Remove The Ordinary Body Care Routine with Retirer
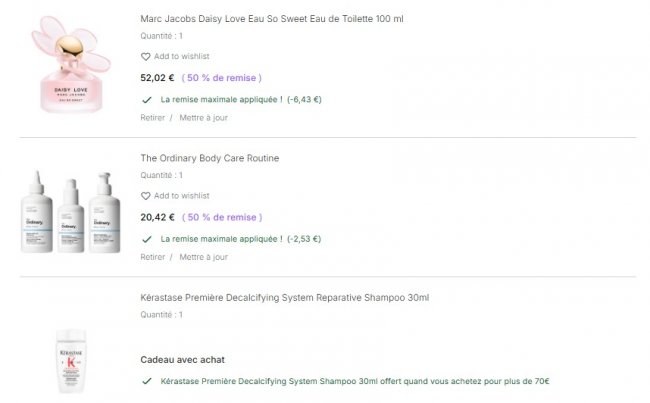 153,257
